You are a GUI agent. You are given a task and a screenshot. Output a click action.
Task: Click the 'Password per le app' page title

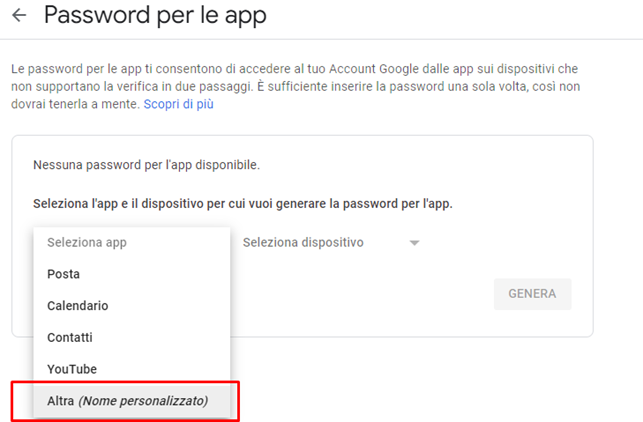point(155,16)
